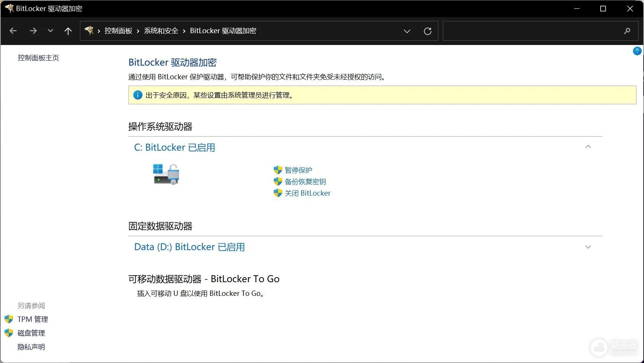
Task: Collapse the C: BitLocker section
Action: click(x=588, y=147)
